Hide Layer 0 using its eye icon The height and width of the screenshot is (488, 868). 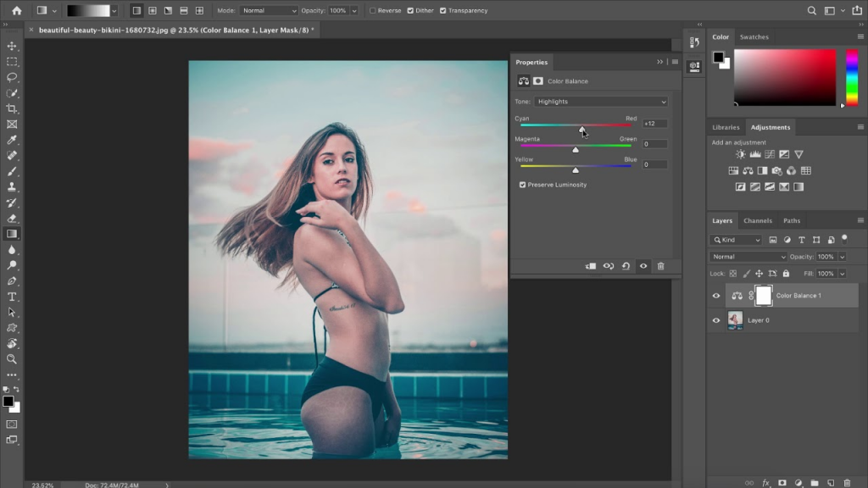pos(716,320)
